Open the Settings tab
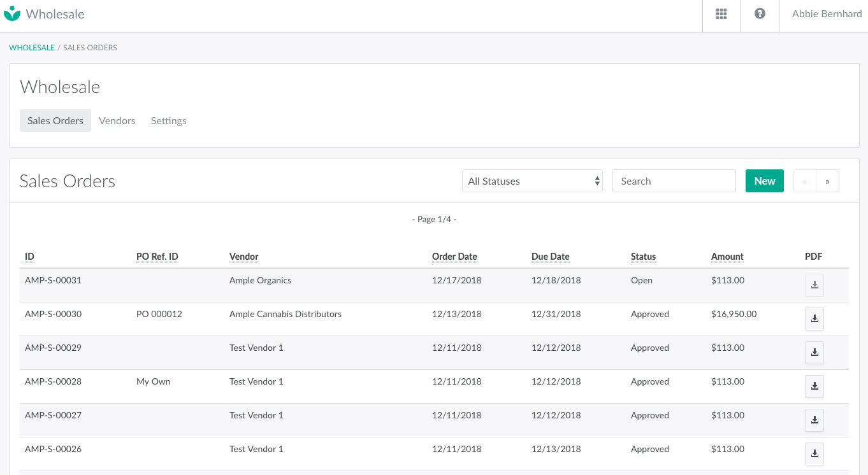The height and width of the screenshot is (475, 868). (x=169, y=120)
